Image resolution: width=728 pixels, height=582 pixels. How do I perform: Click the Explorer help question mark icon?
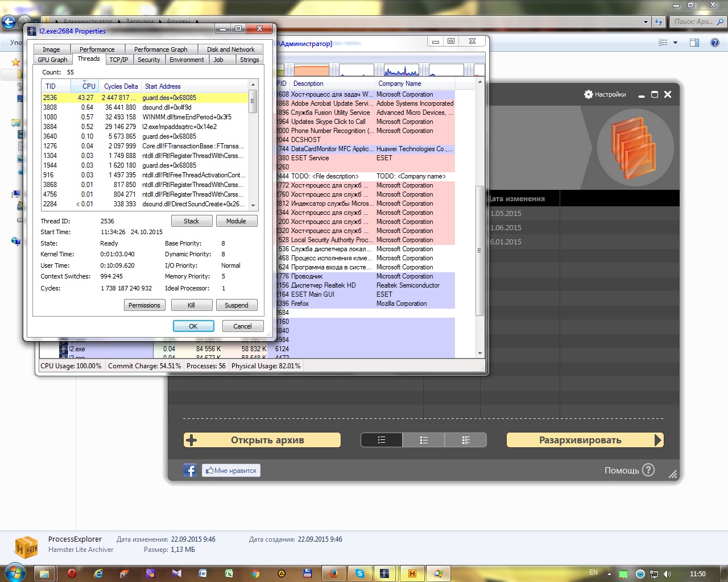click(x=715, y=43)
